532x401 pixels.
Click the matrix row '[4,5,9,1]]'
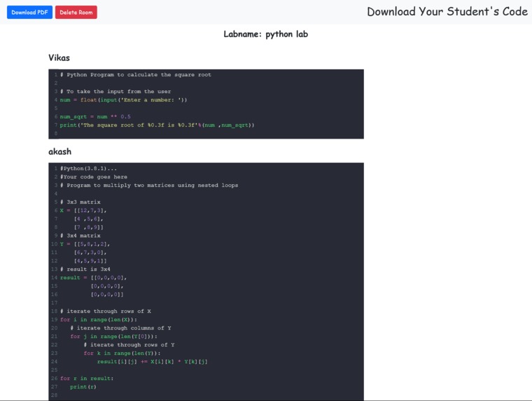point(90,261)
